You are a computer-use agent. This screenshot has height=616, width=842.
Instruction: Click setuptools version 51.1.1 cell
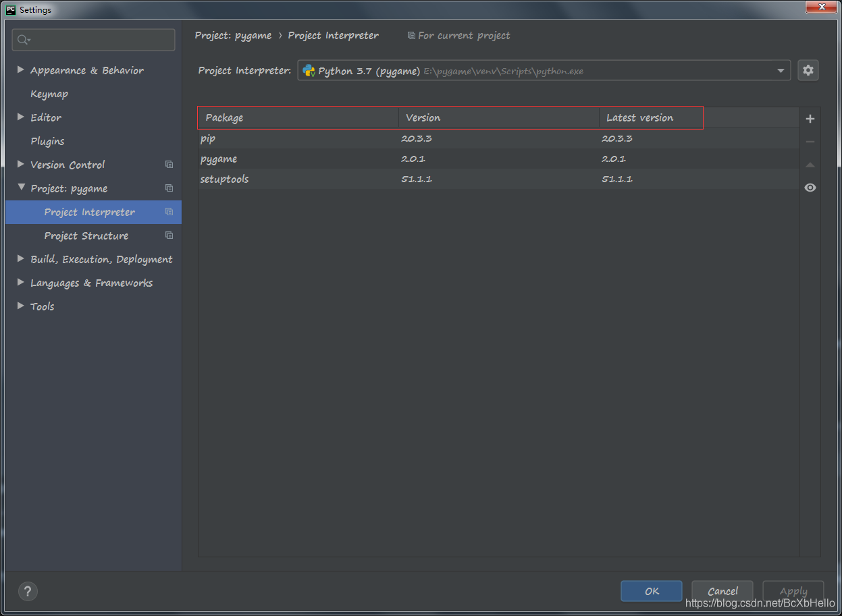pos(417,179)
